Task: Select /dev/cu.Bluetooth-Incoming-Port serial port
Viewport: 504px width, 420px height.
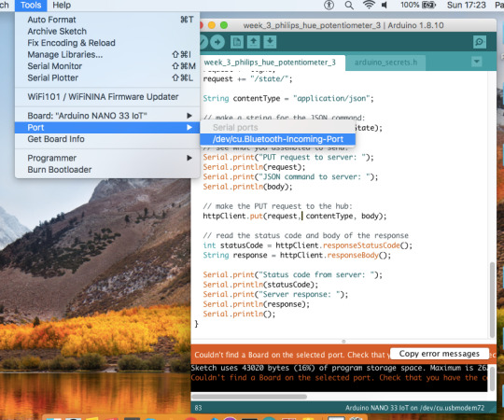Action: pyautogui.click(x=278, y=139)
